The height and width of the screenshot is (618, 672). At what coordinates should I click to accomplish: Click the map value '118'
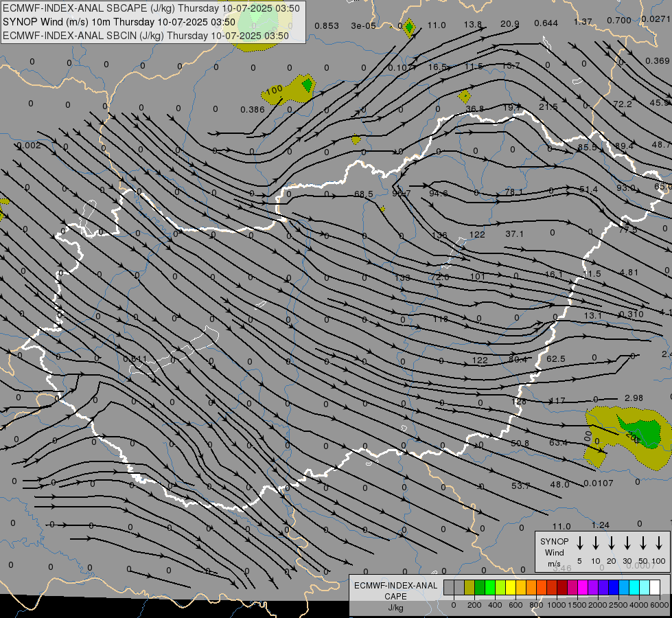440,319
